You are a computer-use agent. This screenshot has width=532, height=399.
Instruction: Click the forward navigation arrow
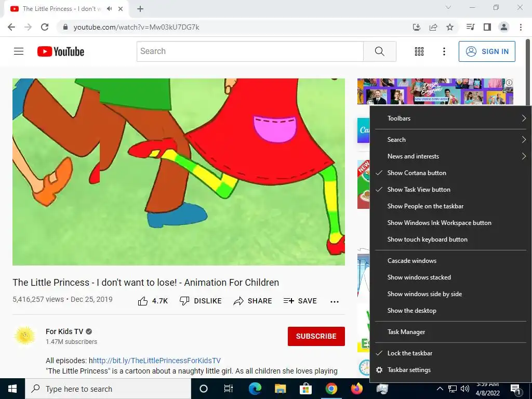[28, 27]
